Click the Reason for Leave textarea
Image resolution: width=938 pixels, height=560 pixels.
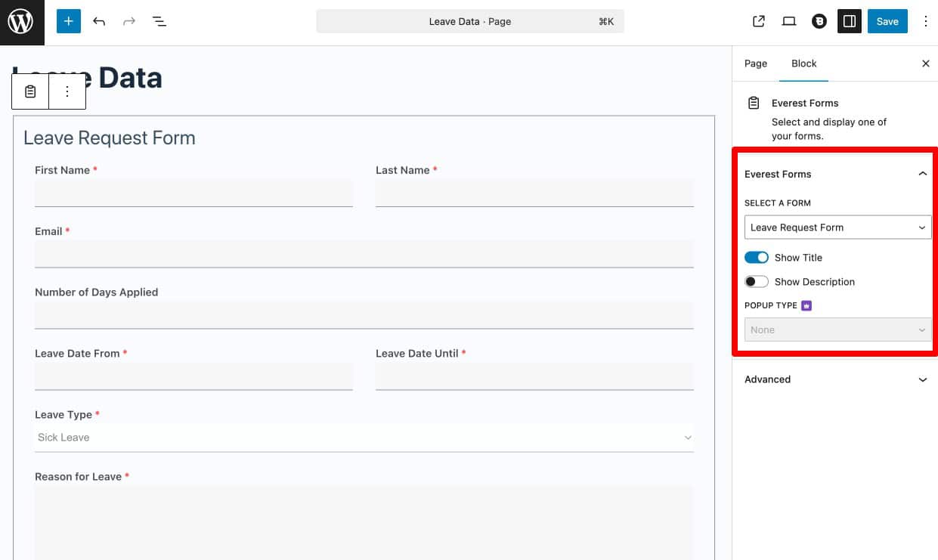[x=364, y=523]
